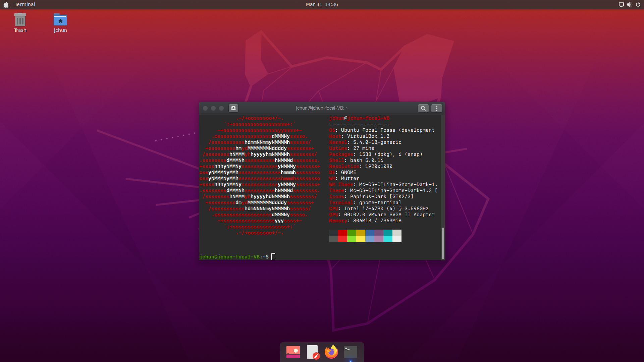Click the terminal search magnifier icon
The height and width of the screenshot is (362, 644).
click(x=423, y=108)
